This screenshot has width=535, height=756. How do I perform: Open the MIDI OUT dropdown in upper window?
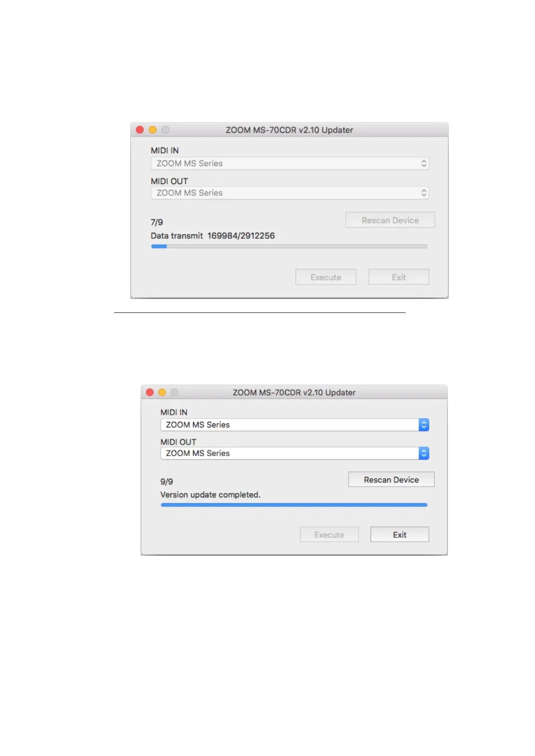(x=290, y=193)
